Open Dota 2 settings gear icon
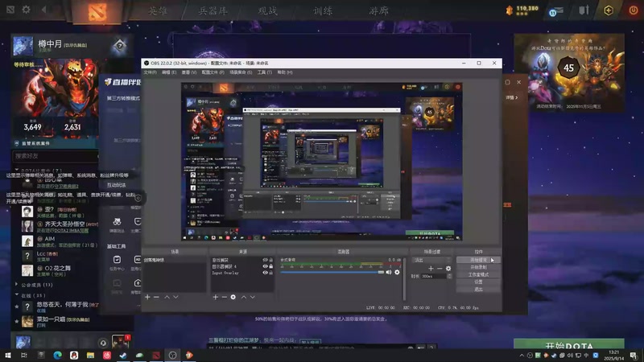644x362 pixels. click(27, 9)
